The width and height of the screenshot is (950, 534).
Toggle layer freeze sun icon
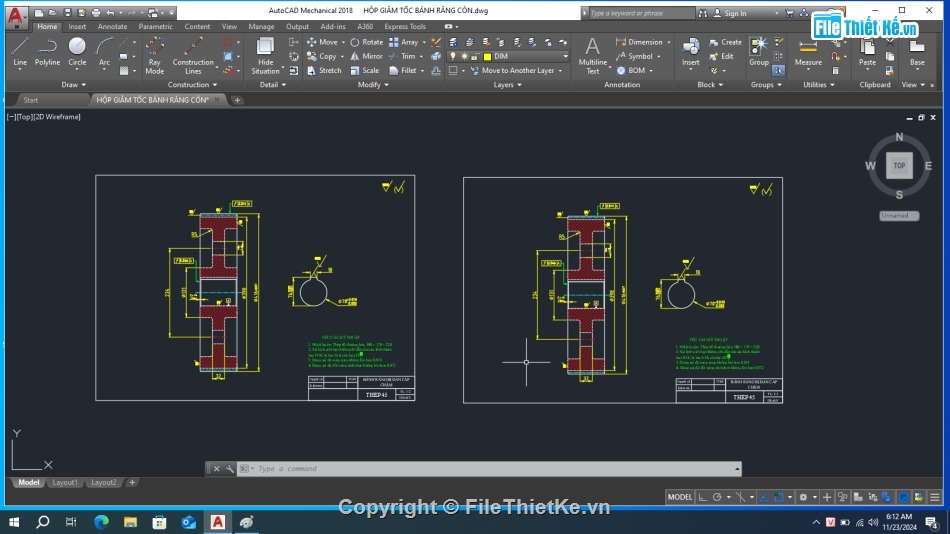pyautogui.click(x=464, y=56)
